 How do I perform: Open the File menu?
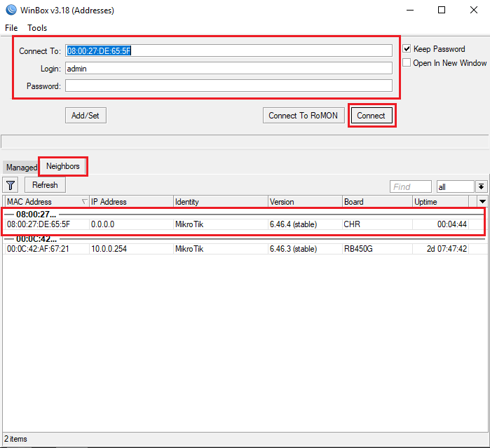tap(11, 28)
